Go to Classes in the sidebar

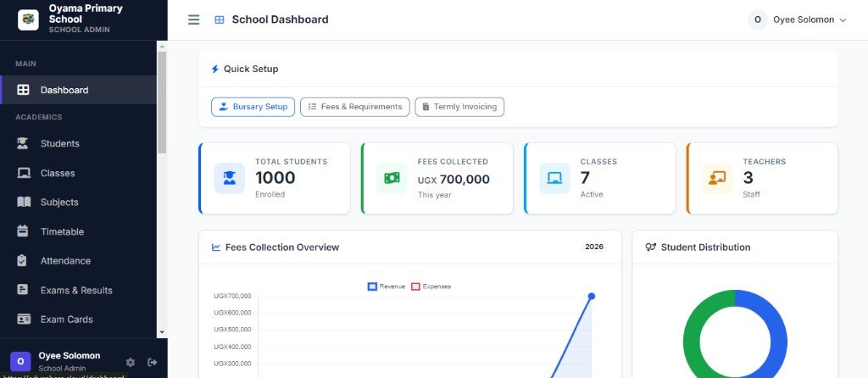(x=79, y=173)
